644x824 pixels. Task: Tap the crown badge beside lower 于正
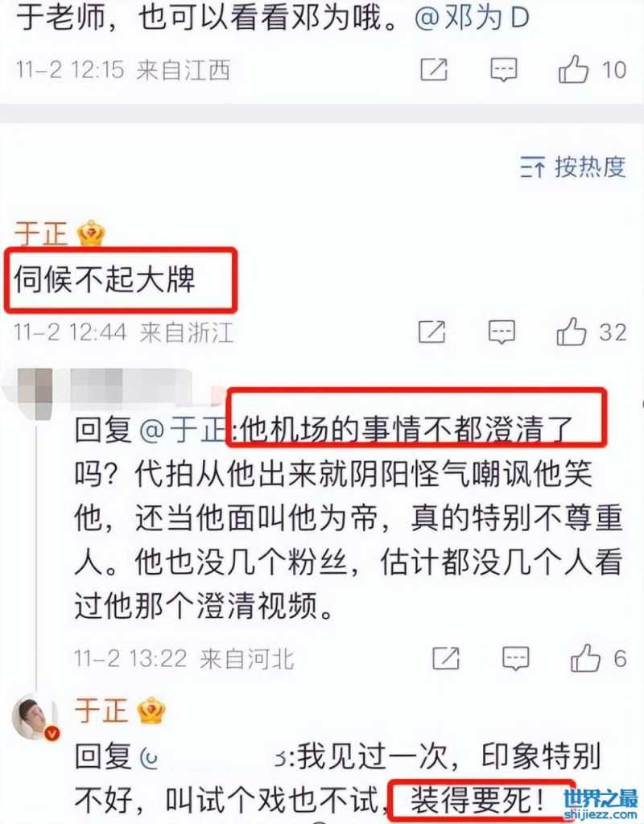coord(151,710)
